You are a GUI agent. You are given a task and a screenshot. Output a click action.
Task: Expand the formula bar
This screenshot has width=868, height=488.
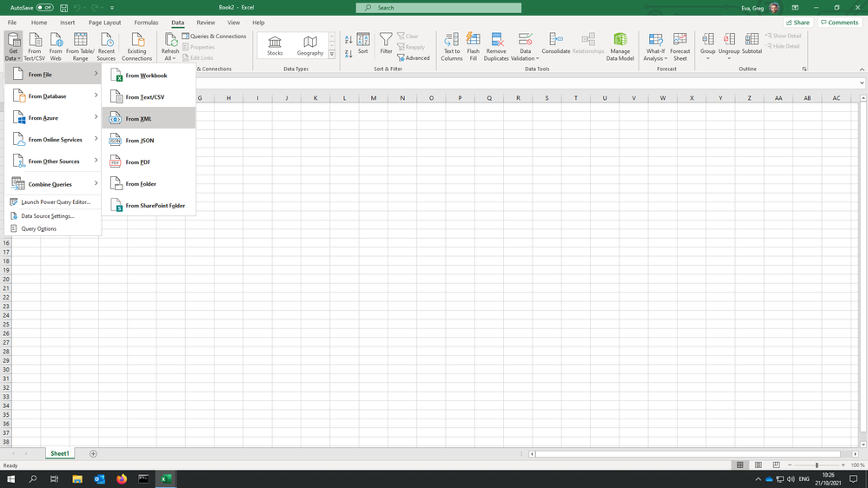click(x=862, y=83)
